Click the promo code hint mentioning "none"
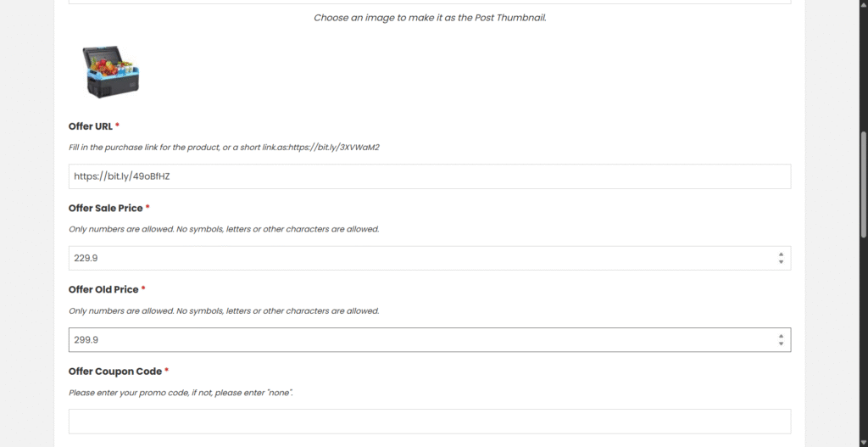Viewport: 868px width, 447px height. pos(181,393)
